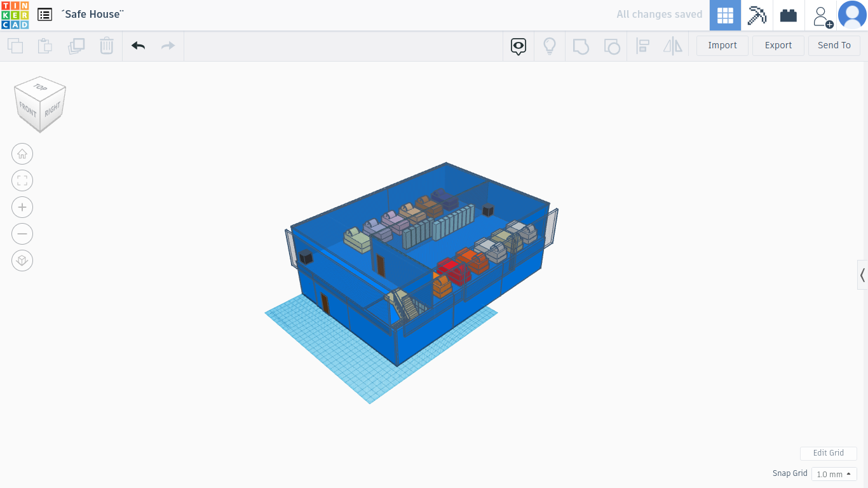
Task: Click the Duplicate and repeat icon
Action: coord(76,46)
